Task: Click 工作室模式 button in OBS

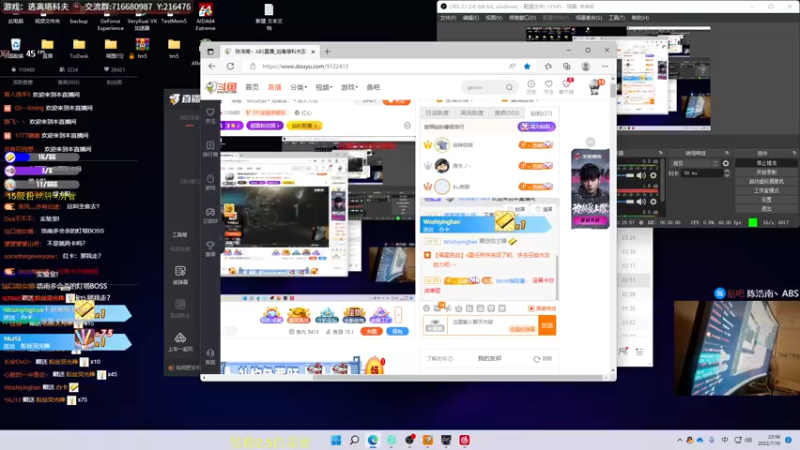Action: click(x=766, y=190)
